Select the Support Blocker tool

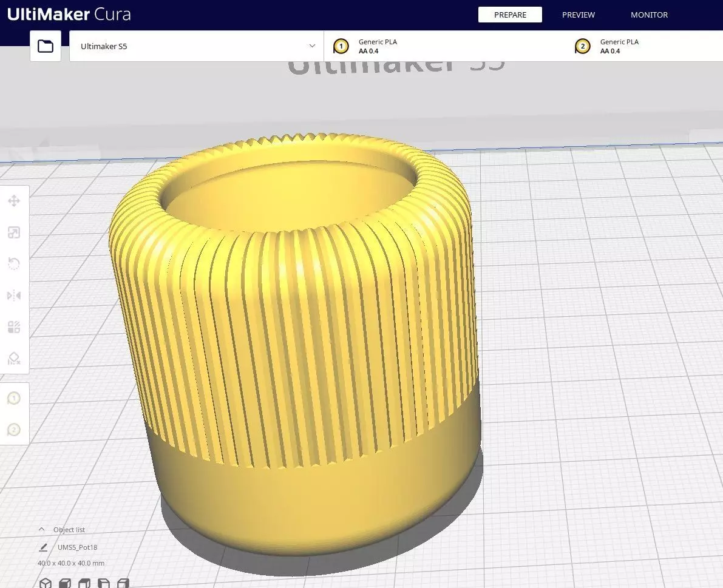[14, 359]
